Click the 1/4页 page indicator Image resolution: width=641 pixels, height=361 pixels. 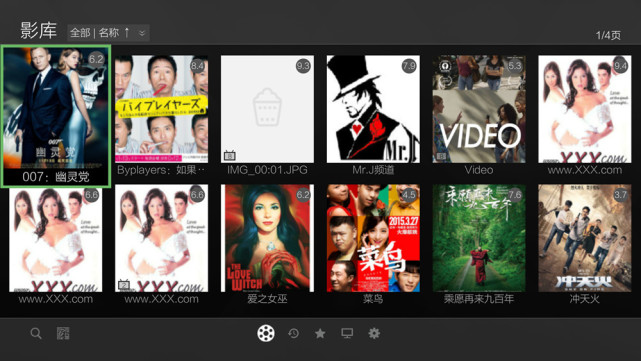point(608,35)
